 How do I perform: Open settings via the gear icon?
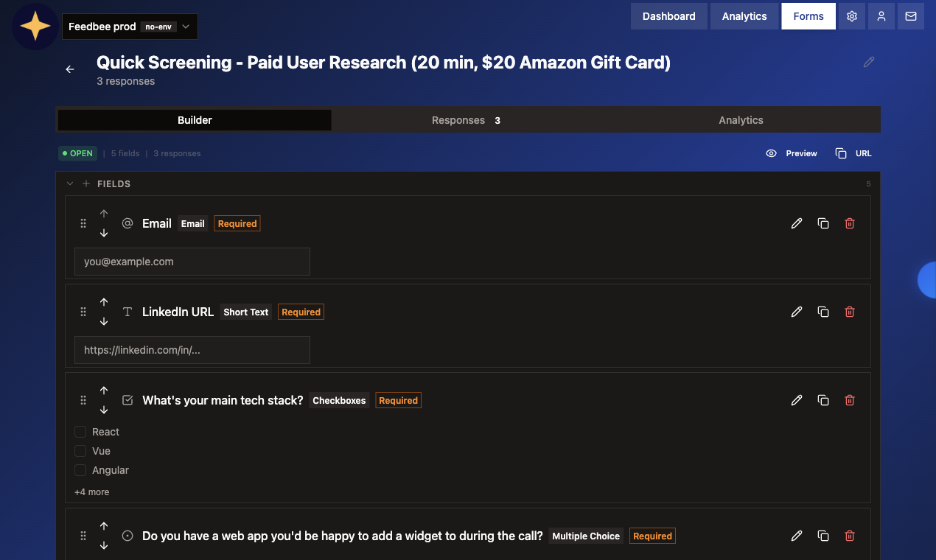pyautogui.click(x=852, y=16)
